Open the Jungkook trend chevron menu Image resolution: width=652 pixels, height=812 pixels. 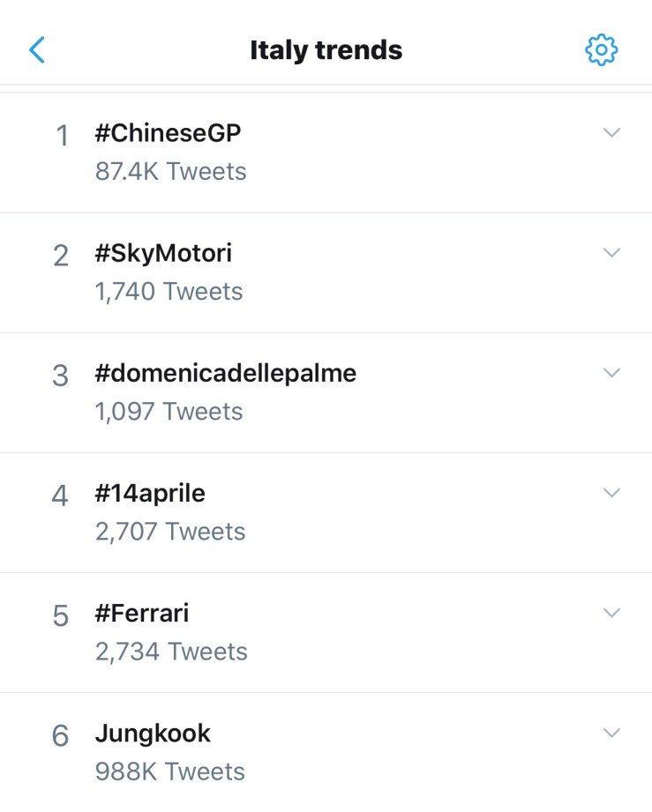pyautogui.click(x=611, y=732)
